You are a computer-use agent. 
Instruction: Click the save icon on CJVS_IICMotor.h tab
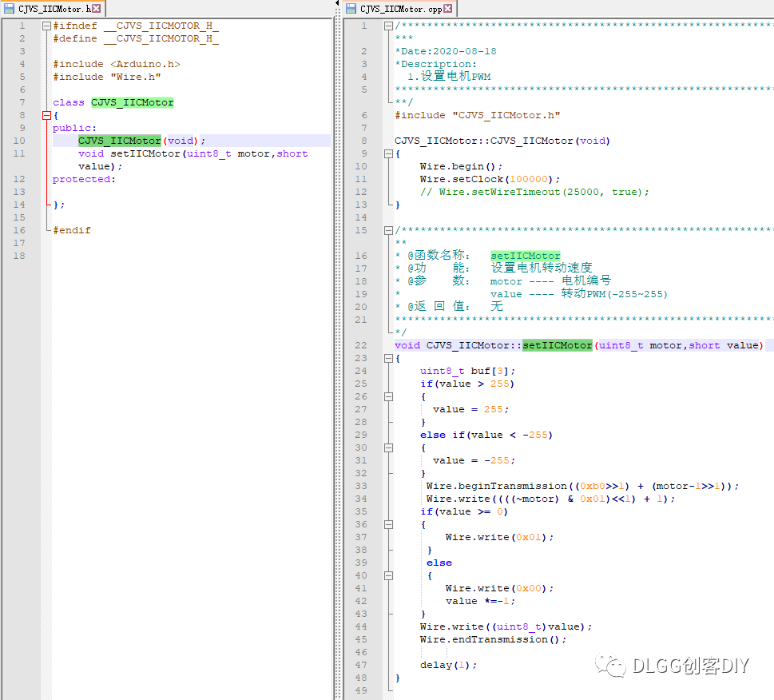click(9, 9)
